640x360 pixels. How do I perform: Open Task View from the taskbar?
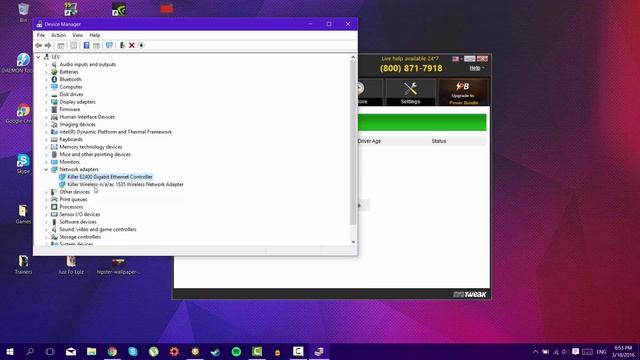tap(50, 351)
